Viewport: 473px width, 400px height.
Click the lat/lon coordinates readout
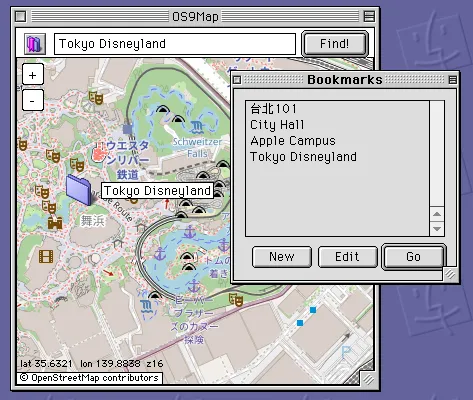pyautogui.click(x=92, y=363)
